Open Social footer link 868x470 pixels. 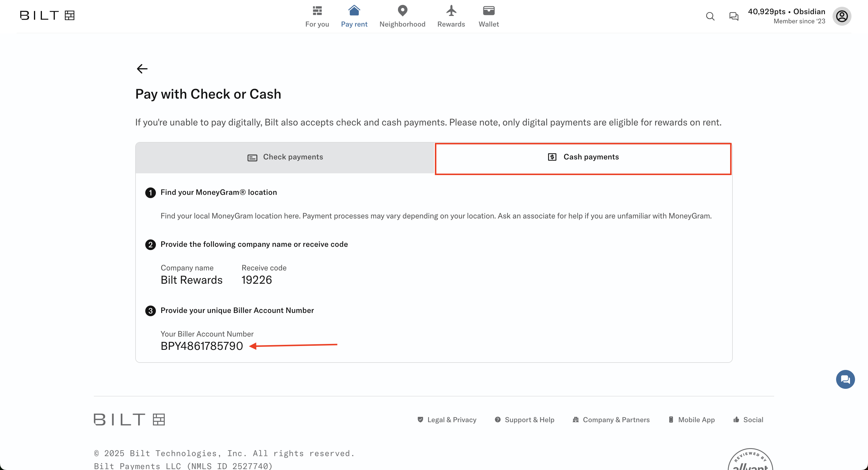click(x=748, y=420)
